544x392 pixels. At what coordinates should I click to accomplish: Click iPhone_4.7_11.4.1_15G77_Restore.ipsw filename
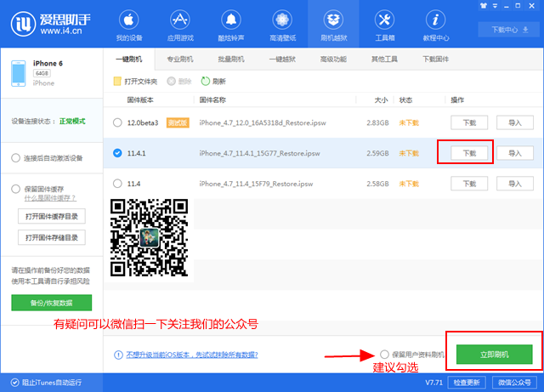click(259, 153)
